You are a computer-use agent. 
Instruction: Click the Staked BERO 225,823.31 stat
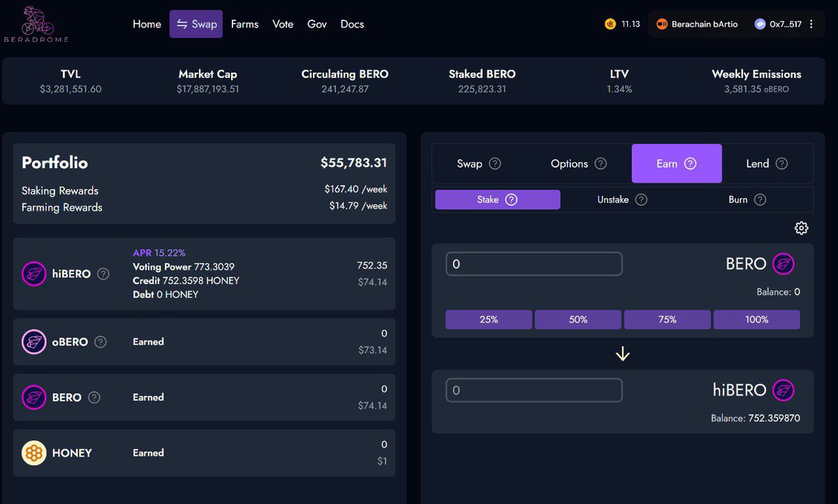click(482, 81)
